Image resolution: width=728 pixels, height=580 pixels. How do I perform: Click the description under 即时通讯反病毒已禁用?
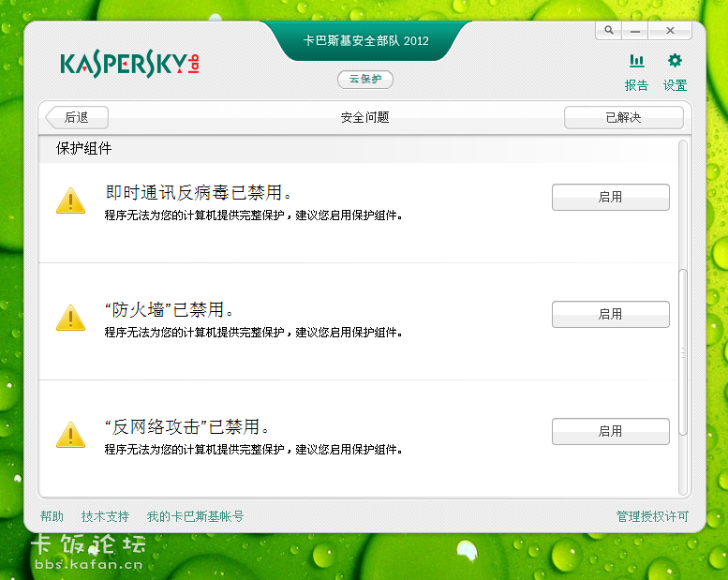pyautogui.click(x=253, y=216)
